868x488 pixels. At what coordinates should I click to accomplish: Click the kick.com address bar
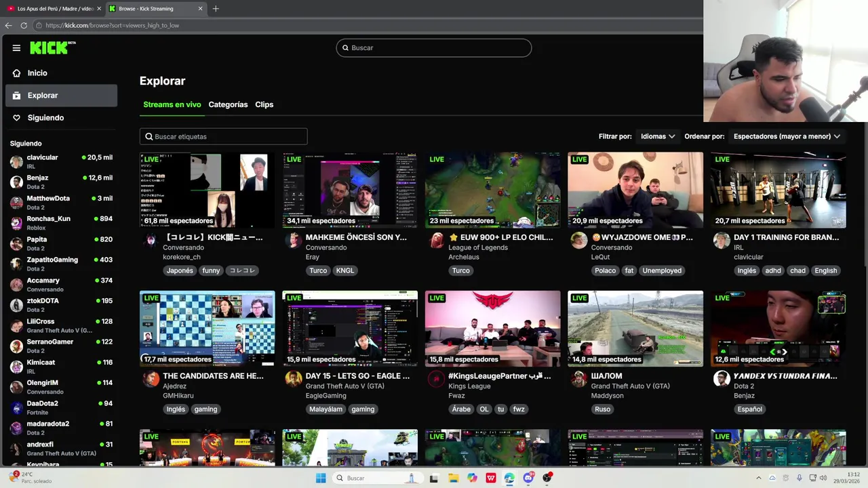point(366,26)
